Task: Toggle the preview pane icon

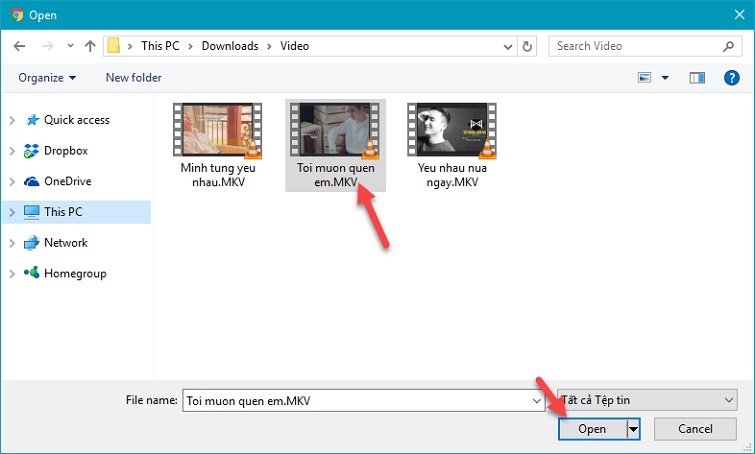Action: tap(697, 77)
